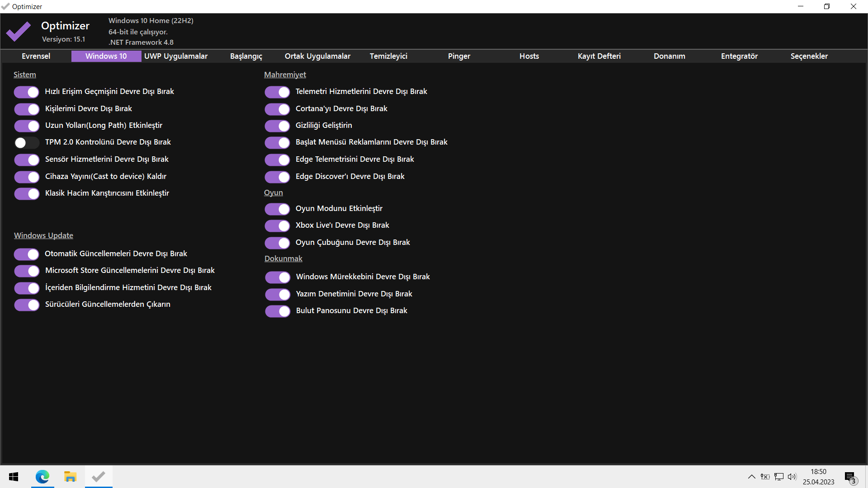Click the Windows Update section heading
The image size is (868, 488).
43,235
